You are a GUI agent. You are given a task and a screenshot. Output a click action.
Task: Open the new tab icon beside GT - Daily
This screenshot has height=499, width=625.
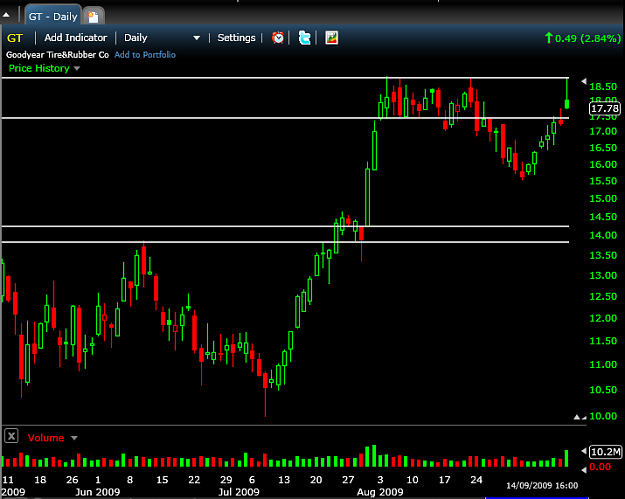pos(93,17)
